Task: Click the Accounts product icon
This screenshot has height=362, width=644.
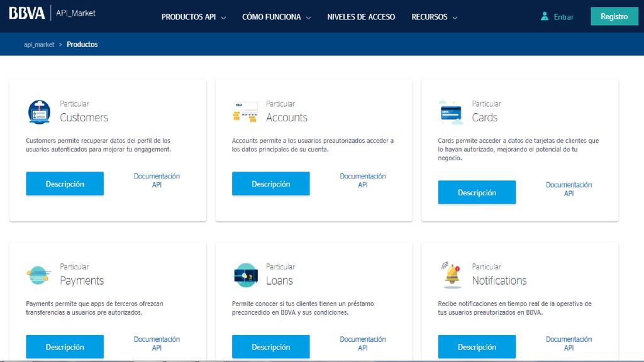Action: (245, 112)
